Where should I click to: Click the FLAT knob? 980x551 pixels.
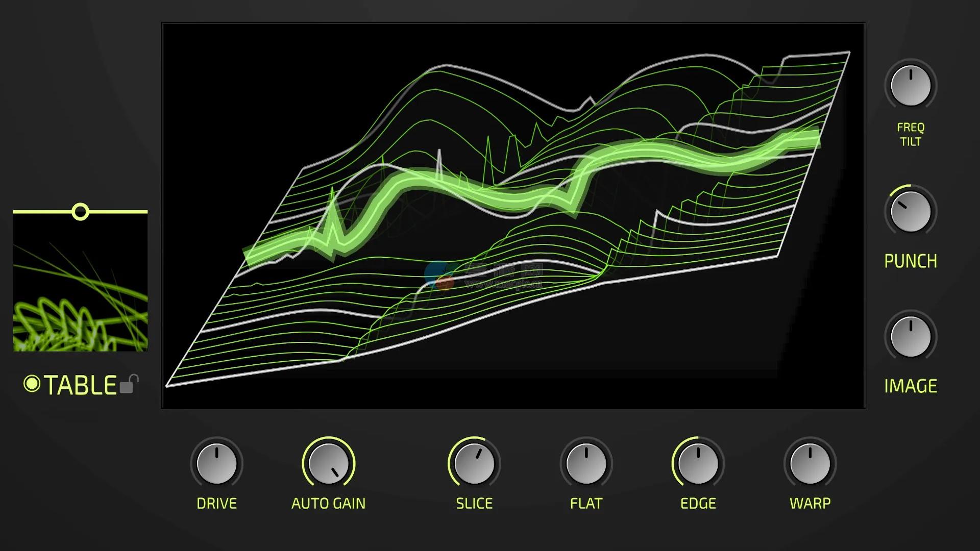(x=586, y=464)
